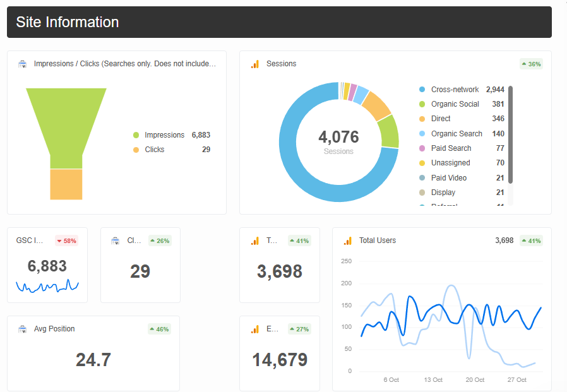This screenshot has height=392, width=567.
Task: Click the Avg Position card title
Action: pyautogui.click(x=54, y=329)
